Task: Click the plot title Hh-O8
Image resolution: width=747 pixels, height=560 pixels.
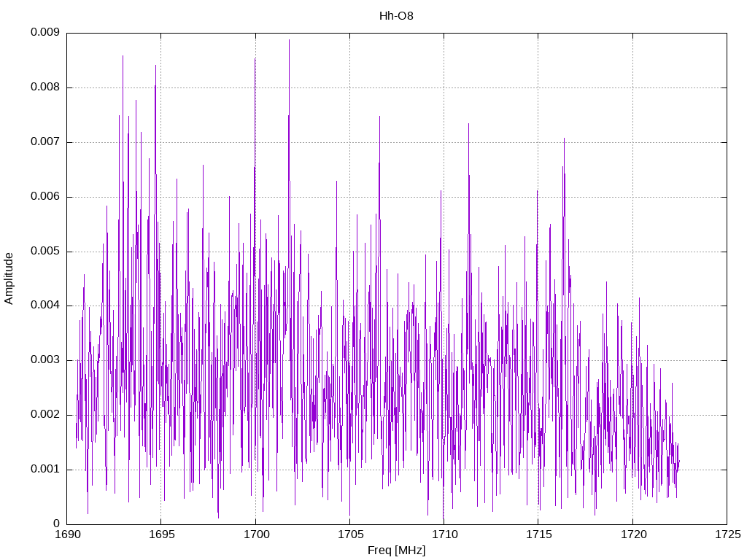Action: pyautogui.click(x=396, y=16)
